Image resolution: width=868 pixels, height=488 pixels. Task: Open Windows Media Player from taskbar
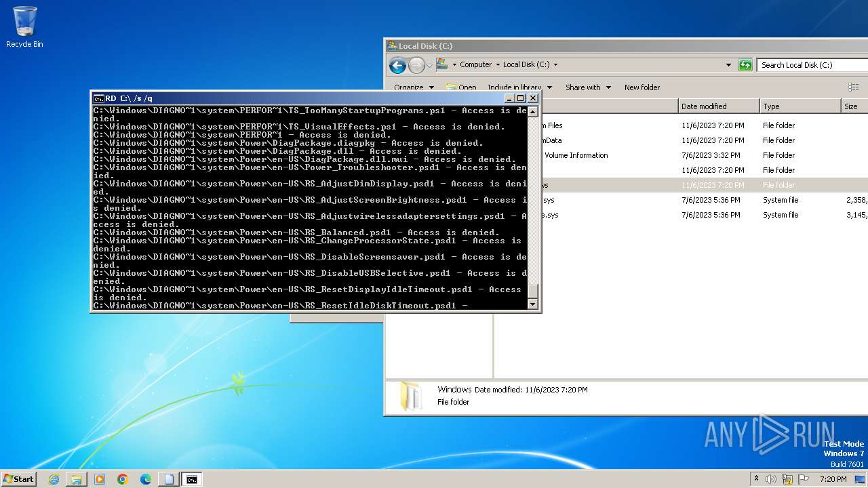tap(100, 479)
